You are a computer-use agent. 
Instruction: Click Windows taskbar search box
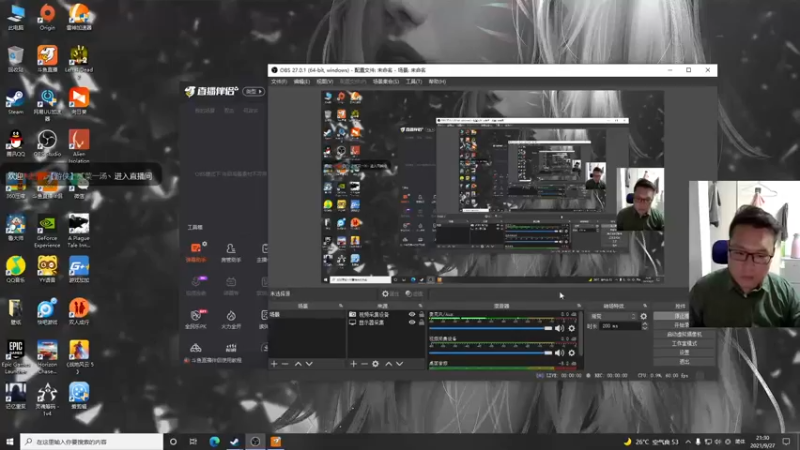click(x=92, y=442)
